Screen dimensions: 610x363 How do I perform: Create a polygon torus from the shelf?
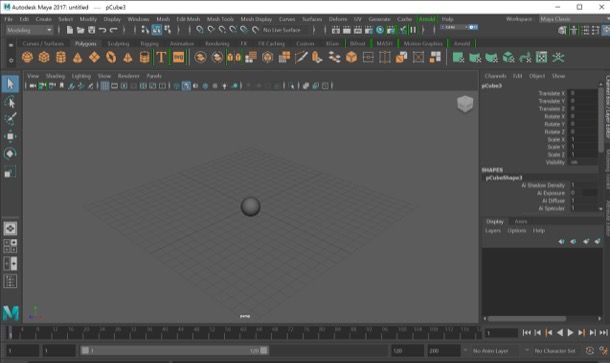point(111,58)
